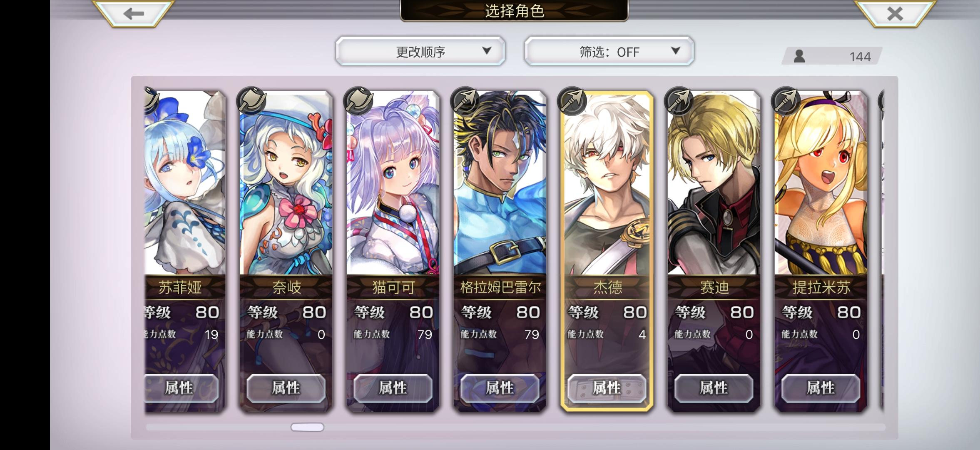
Task: Open 属性 for 苏菲娅
Action: [181, 388]
